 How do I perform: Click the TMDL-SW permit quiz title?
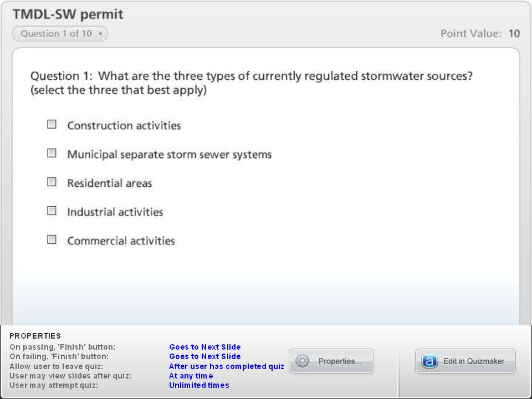coord(68,14)
